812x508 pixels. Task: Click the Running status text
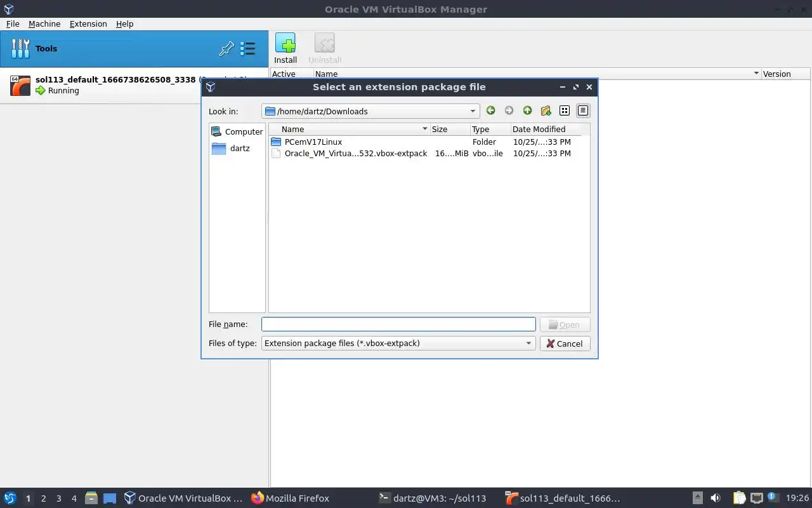[x=63, y=91]
